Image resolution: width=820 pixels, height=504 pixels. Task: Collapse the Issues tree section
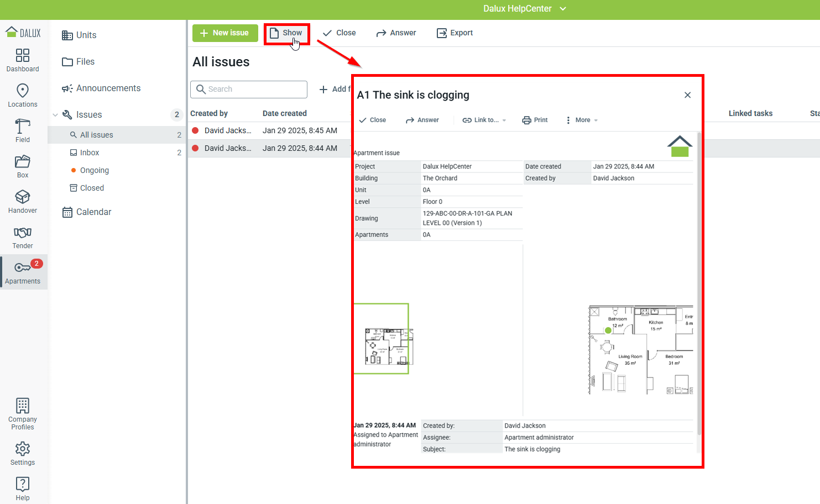(x=55, y=115)
